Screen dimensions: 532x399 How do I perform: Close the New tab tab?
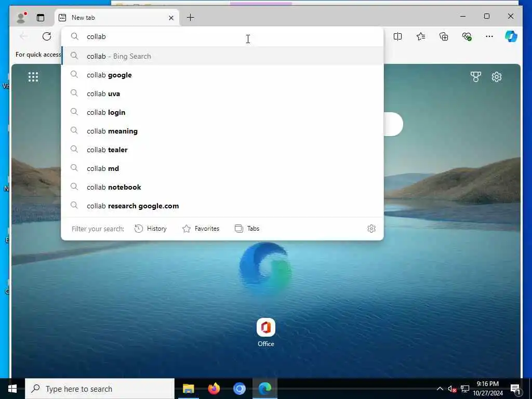coord(171,18)
